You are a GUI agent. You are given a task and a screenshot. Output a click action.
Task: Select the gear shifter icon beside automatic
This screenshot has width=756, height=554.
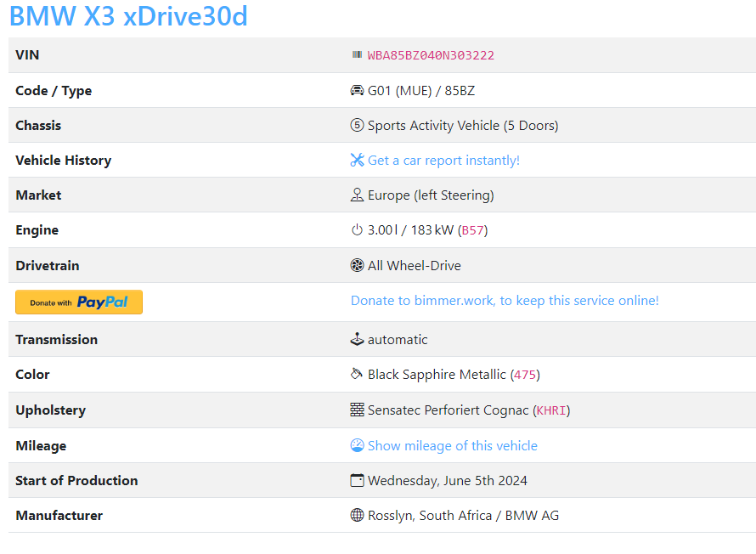[x=358, y=338]
